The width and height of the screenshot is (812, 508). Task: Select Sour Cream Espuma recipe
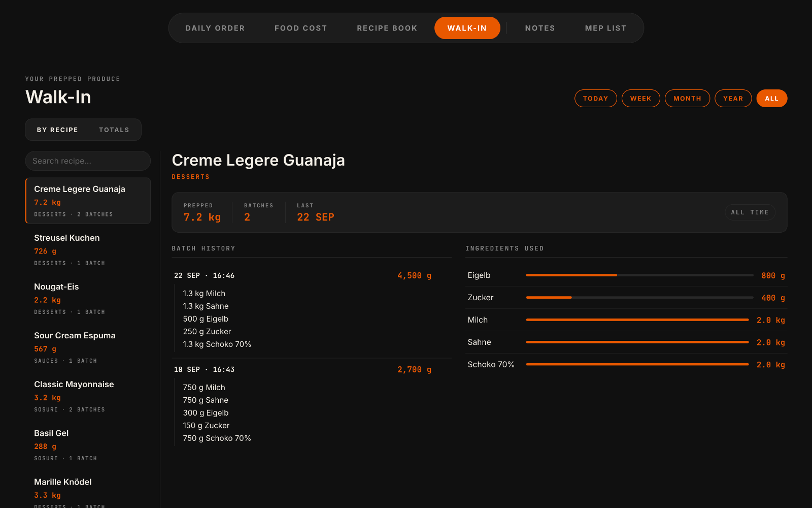tap(88, 347)
